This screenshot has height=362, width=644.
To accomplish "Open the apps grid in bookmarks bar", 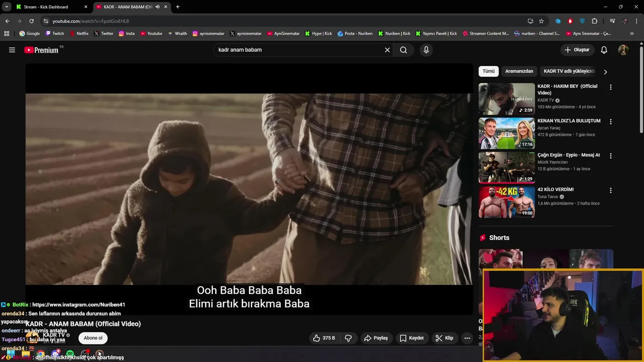I will point(7,34).
